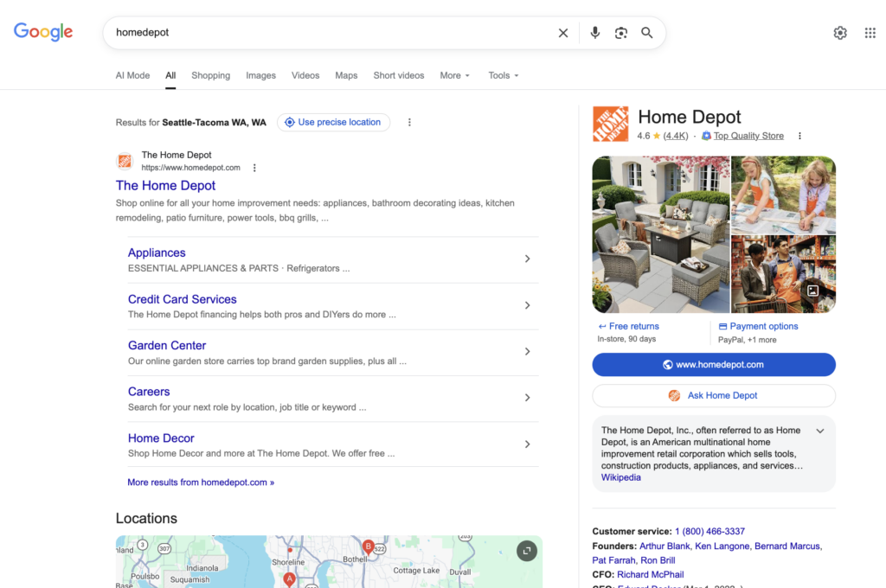
Task: Open the Google apps grid icon
Action: [x=870, y=33]
